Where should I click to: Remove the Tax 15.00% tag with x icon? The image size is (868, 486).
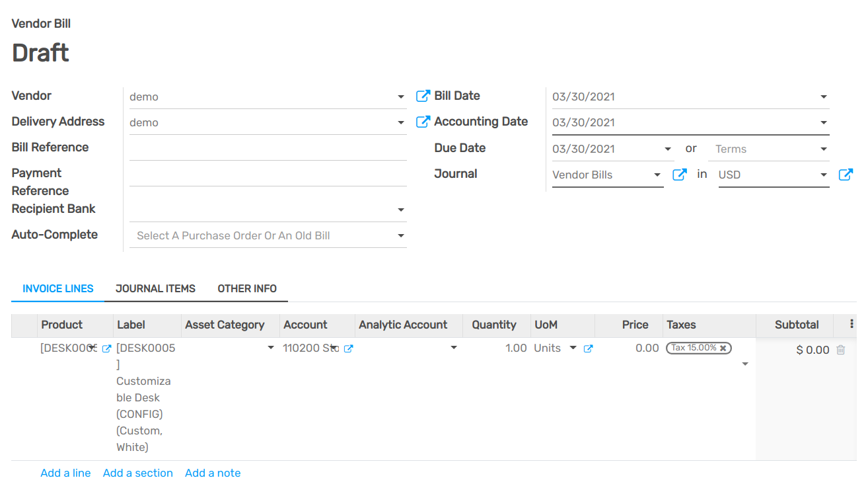point(723,347)
